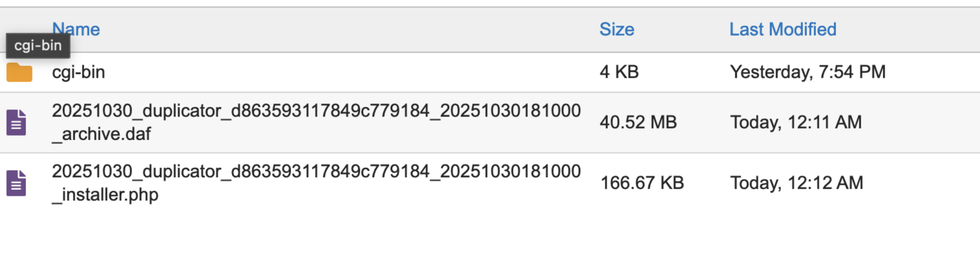The width and height of the screenshot is (980, 258).
Task: Click the installer.php file icon
Action: tap(16, 183)
